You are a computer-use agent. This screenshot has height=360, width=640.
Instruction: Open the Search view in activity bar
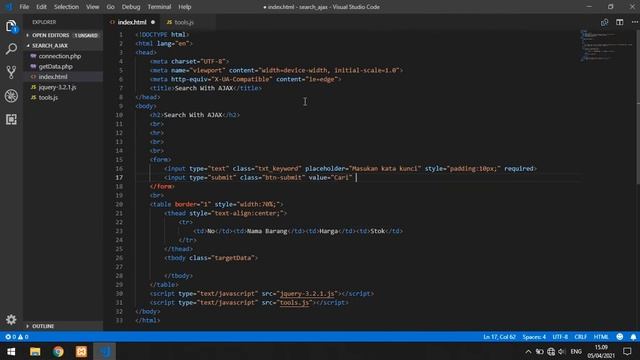click(x=11, y=49)
